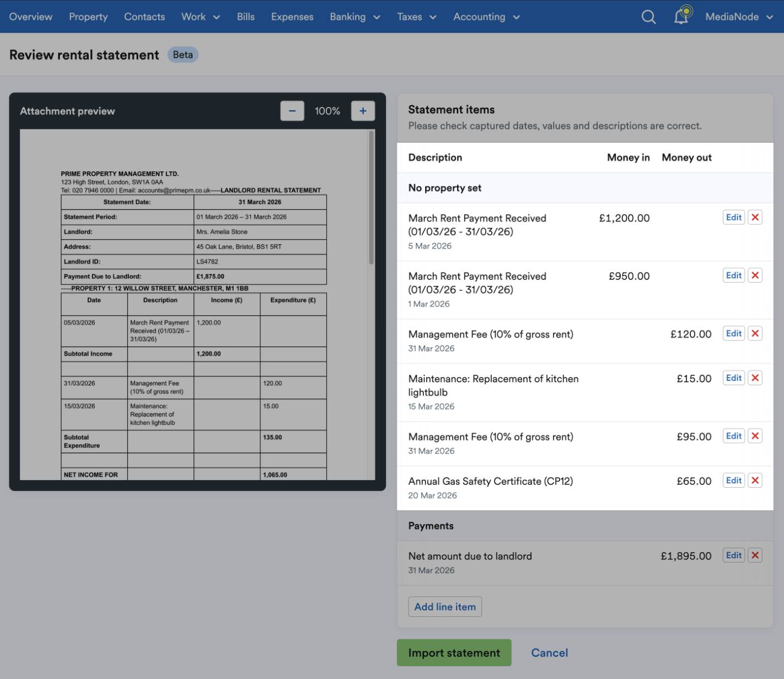The height and width of the screenshot is (679, 784).
Task: Delete the Net amount due to landlord payment
Action: tap(755, 555)
